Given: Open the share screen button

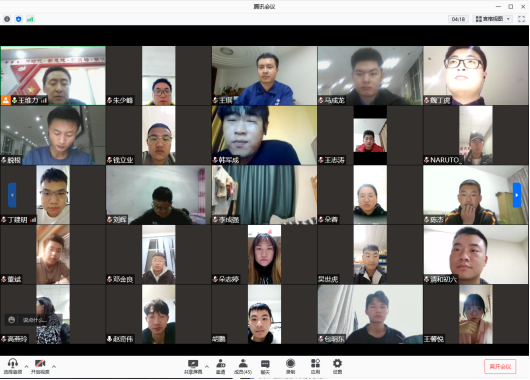Looking at the screenshot, I should (x=193, y=366).
